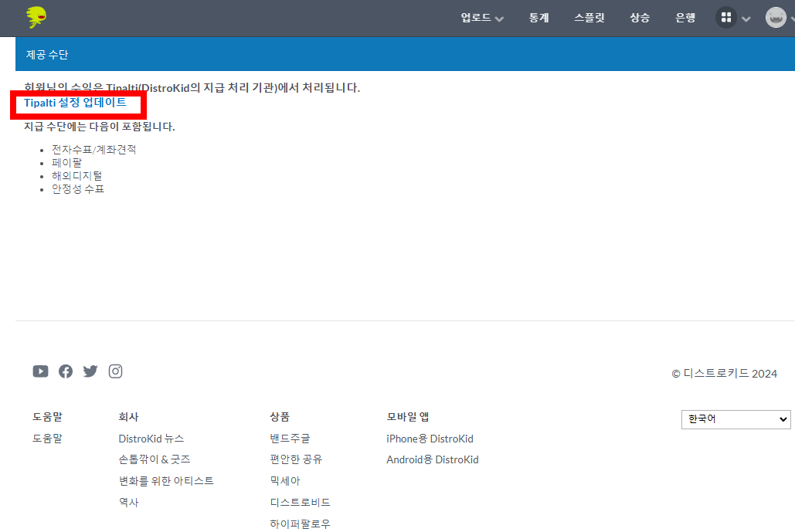The width and height of the screenshot is (795, 532).
Task: Go to the 통계 page
Action: (x=538, y=19)
